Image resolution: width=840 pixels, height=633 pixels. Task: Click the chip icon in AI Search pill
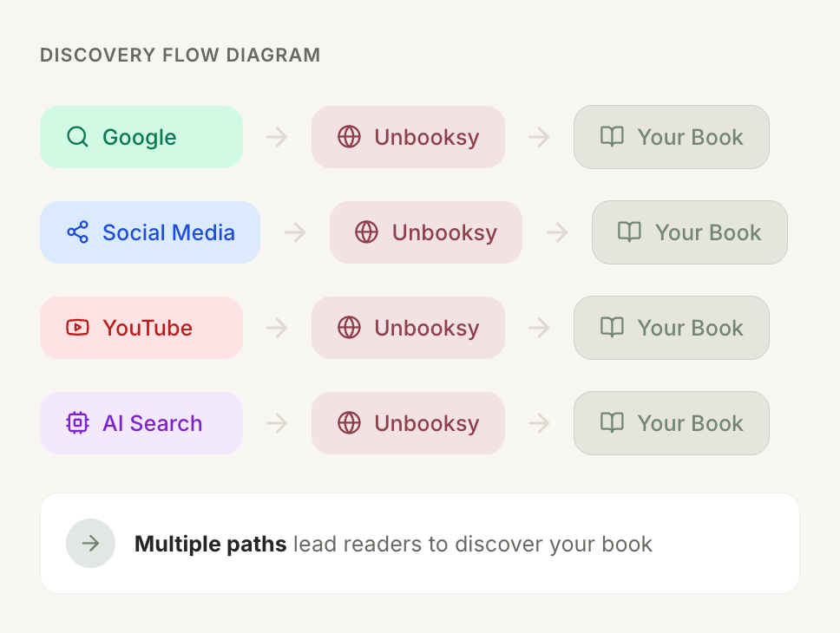(78, 422)
